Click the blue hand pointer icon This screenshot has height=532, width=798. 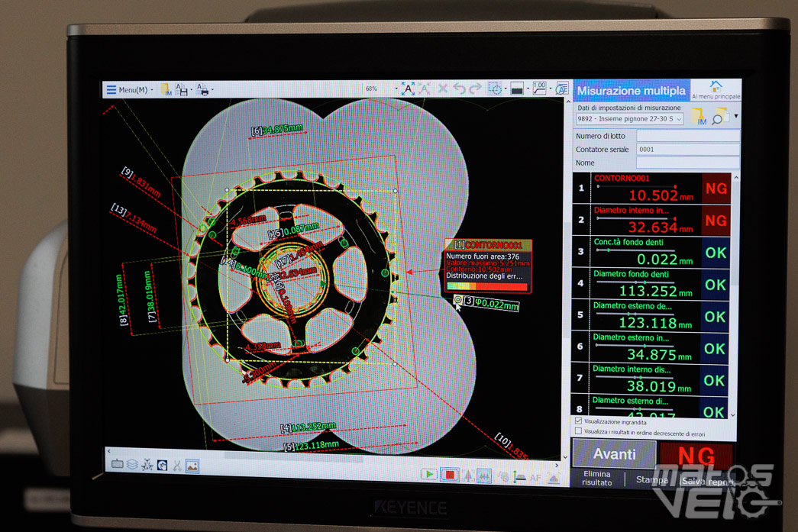tap(162, 465)
